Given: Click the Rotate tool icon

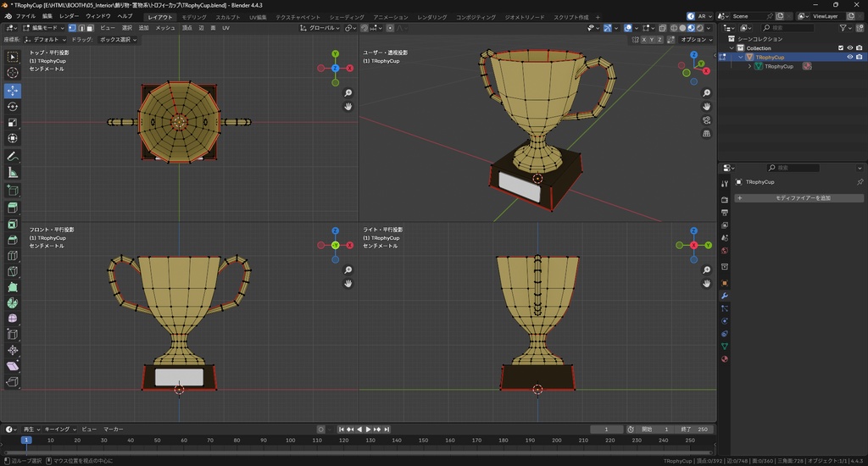Looking at the screenshot, I should click(13, 107).
